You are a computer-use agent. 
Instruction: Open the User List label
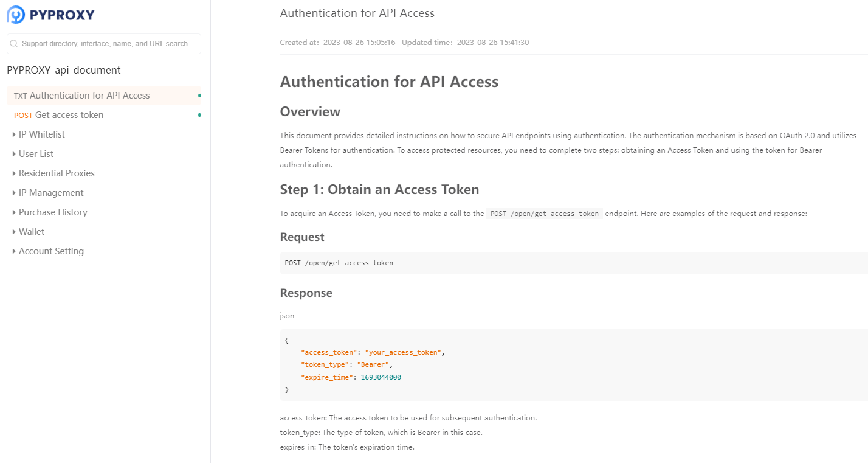point(36,154)
